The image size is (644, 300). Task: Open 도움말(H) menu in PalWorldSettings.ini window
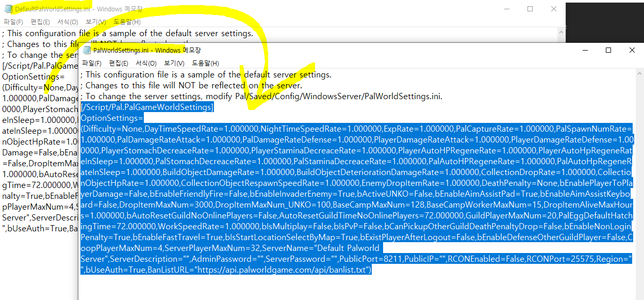205,63
